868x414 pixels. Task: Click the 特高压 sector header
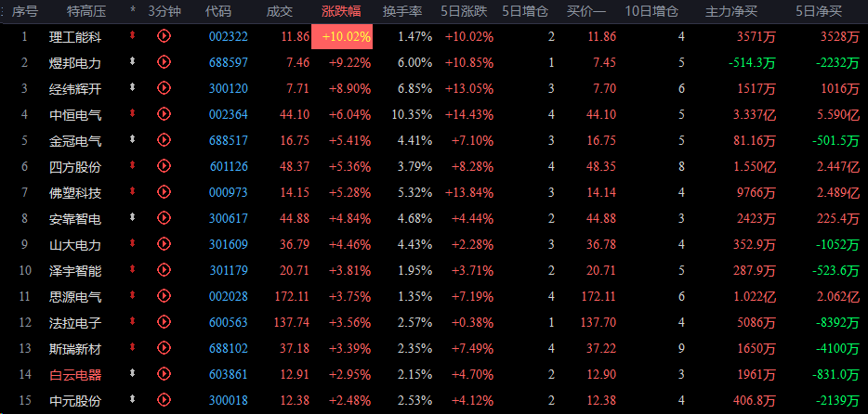[x=85, y=11]
